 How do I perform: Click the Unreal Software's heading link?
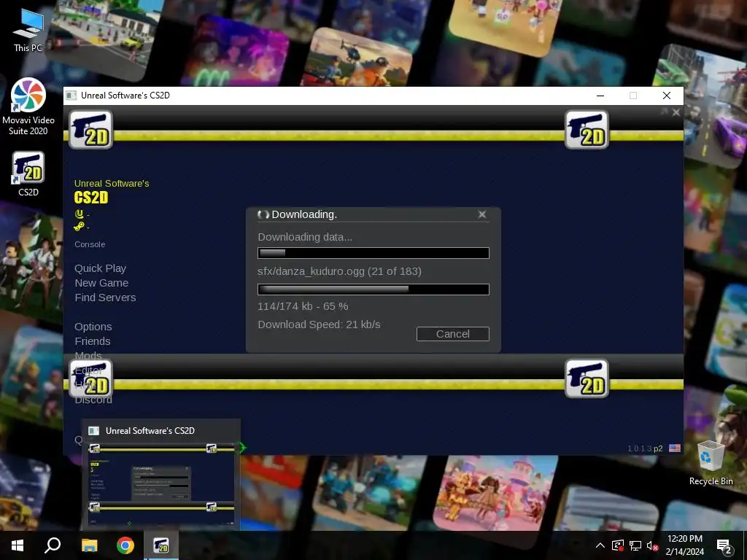[112, 183]
